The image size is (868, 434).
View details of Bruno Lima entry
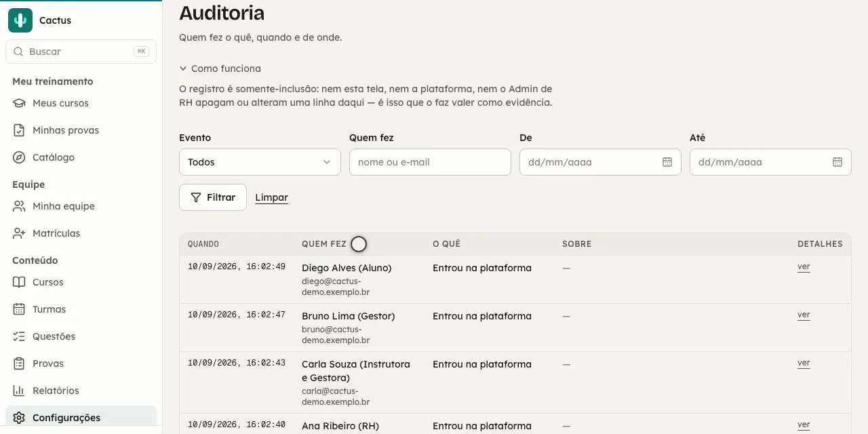tap(804, 315)
